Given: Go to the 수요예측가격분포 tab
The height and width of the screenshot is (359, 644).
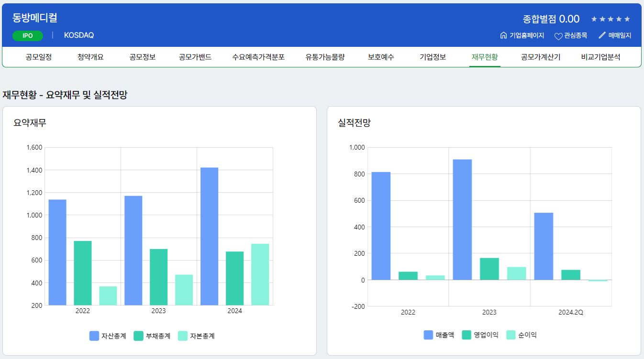Looking at the screenshot, I should point(258,57).
